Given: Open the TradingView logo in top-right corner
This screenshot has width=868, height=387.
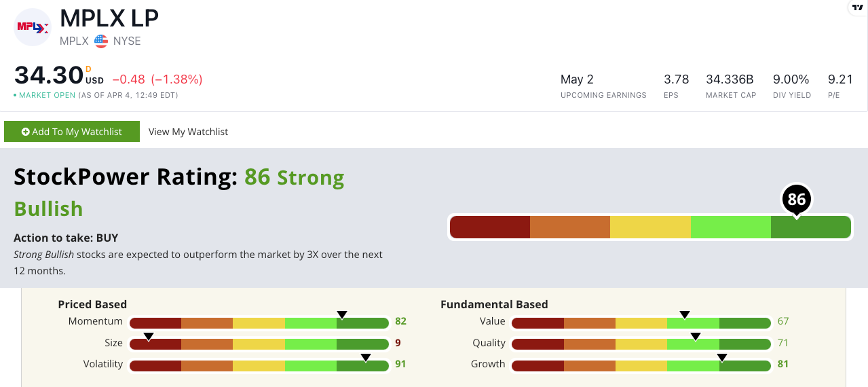Looking at the screenshot, I should [857, 7].
